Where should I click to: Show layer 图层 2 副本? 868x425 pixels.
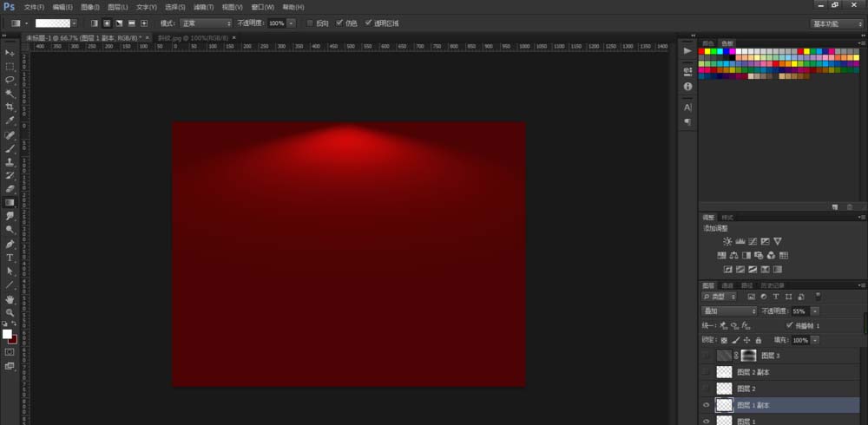click(x=706, y=372)
